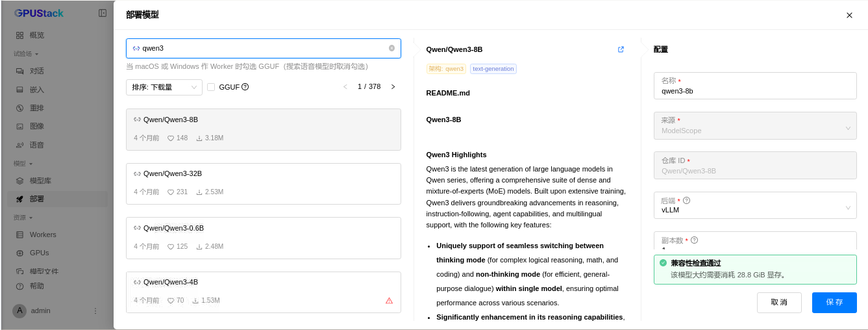Viewport: 868px width, 330px height.
Task: Clear the qwen3 search text
Action: point(391,48)
